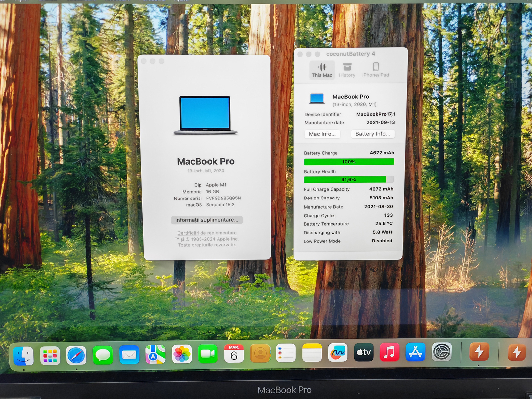Click coconutBattery 4 window title

[350, 54]
